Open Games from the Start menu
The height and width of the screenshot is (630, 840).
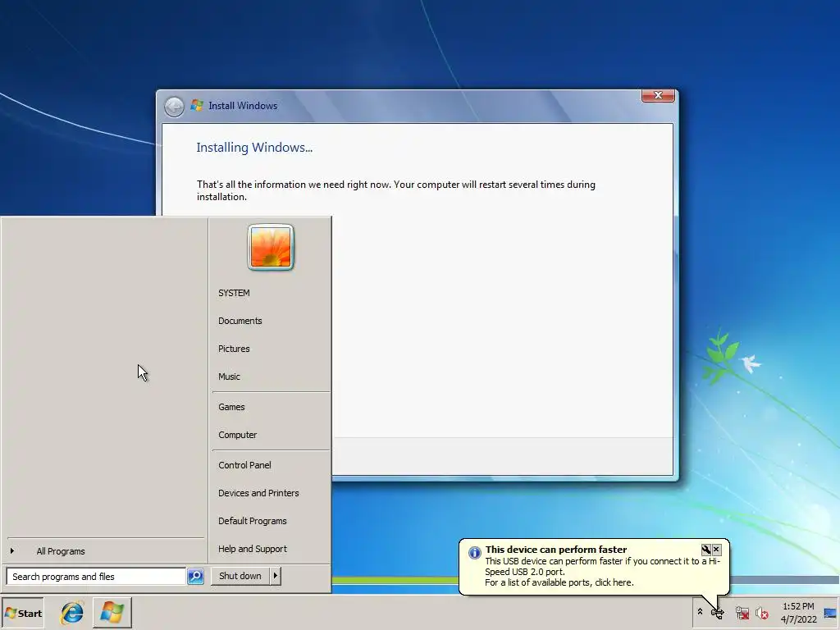coord(231,407)
